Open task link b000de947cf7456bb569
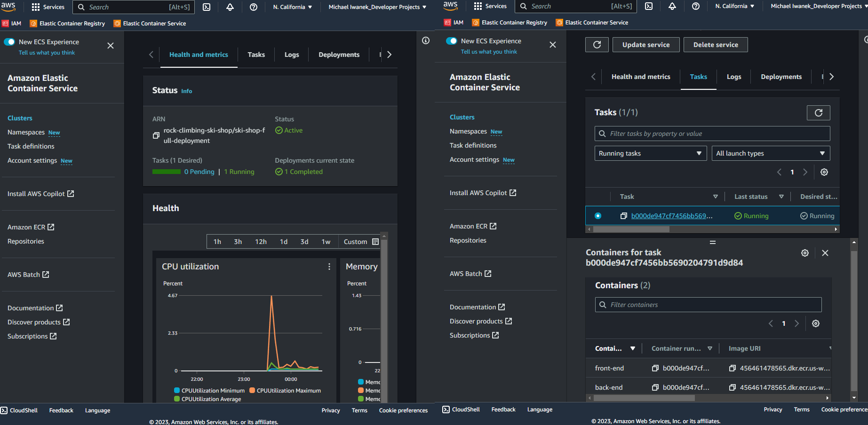Image resolution: width=868 pixels, height=425 pixels. pyautogui.click(x=672, y=216)
